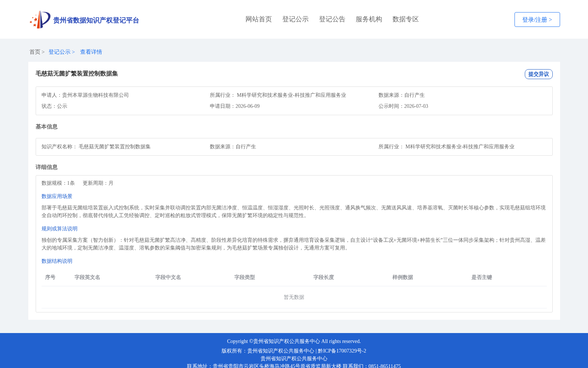Click the 暂无数据 empty table message

294,297
